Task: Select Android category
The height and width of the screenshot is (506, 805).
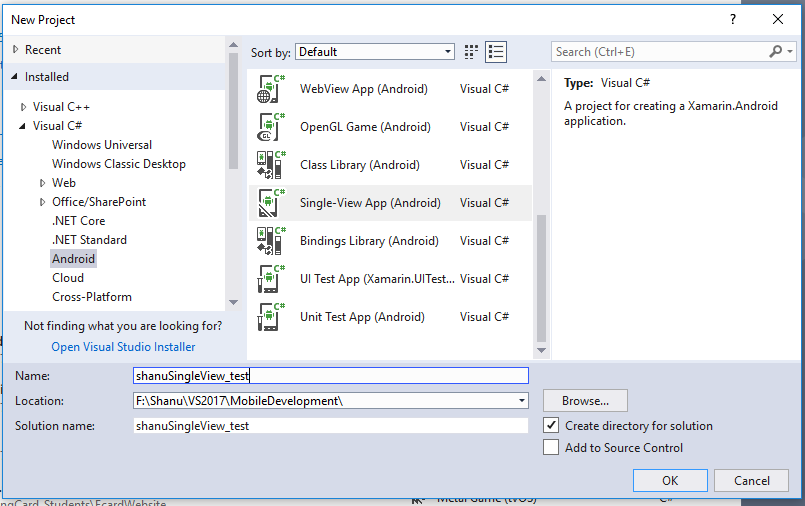Action: click(73, 259)
